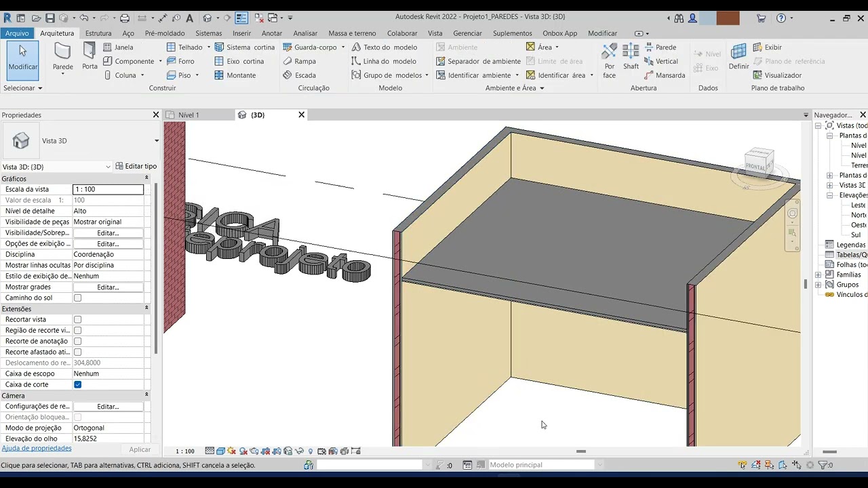Switch to the Nível 1 view tab
Image resolution: width=868 pixels, height=488 pixels.
(189, 115)
